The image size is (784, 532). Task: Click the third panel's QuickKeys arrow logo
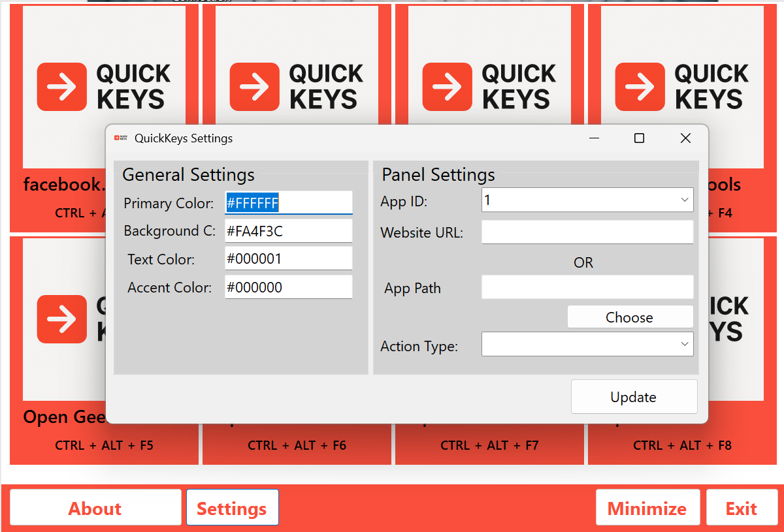click(448, 87)
